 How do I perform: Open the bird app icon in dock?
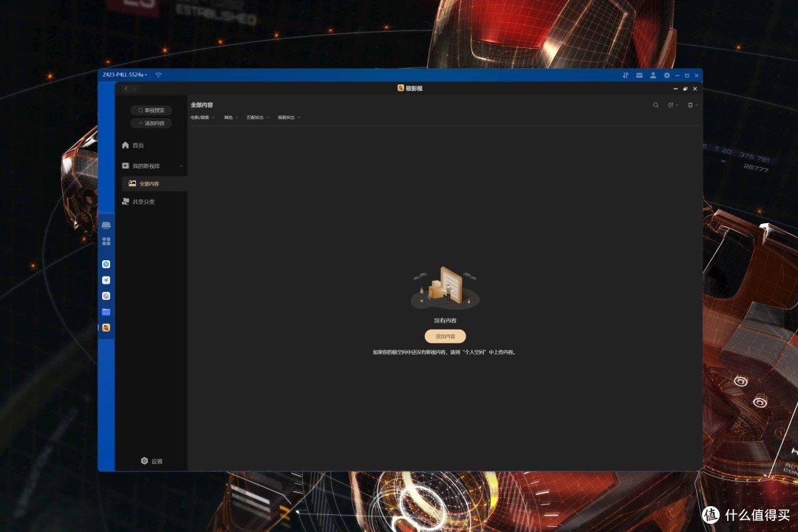click(106, 280)
